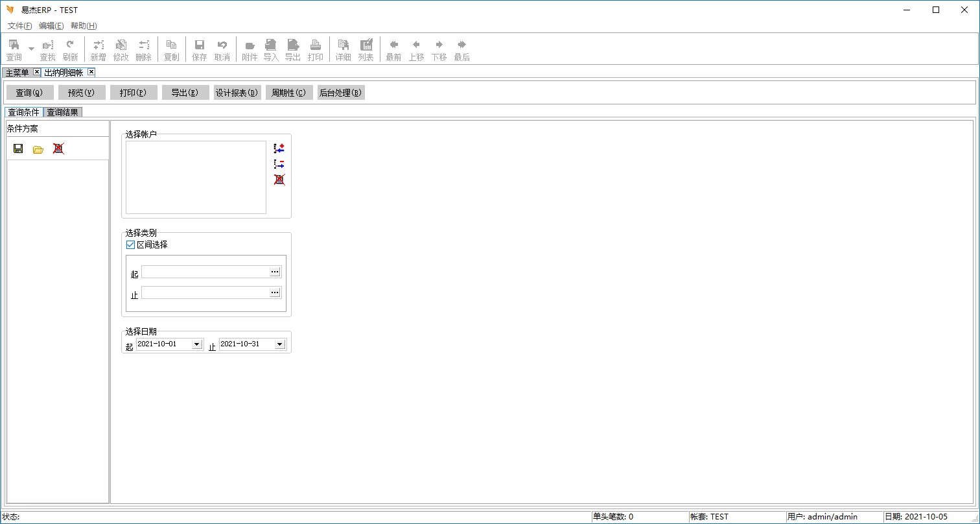Open the end date dropdown 2021-10-31
980x524 pixels.
(280, 344)
